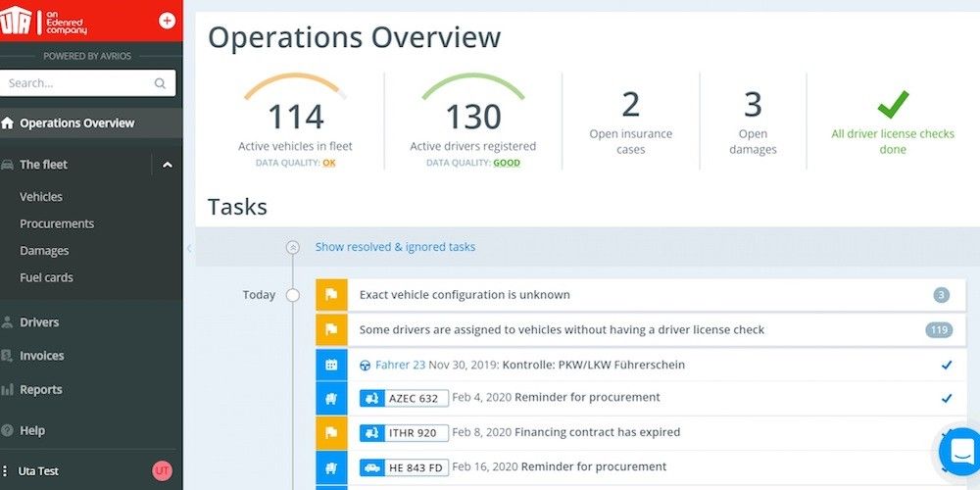Open the Fahrer 23 driver link
The image size is (980, 490).
399,365
